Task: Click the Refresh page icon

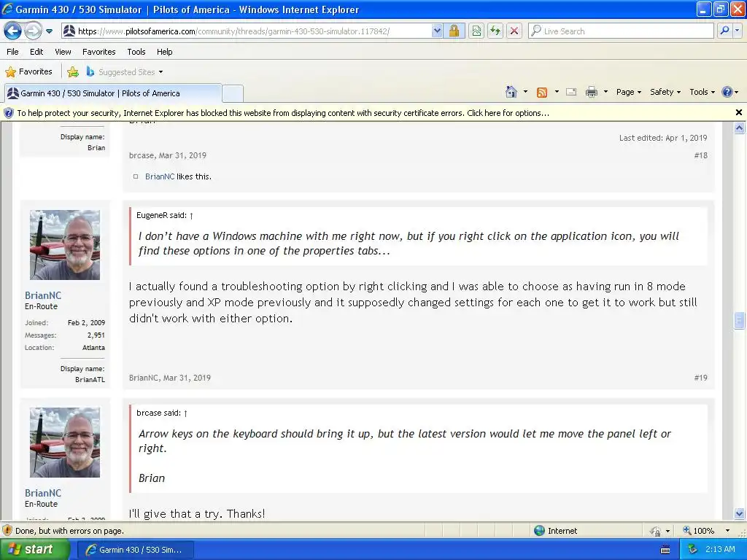Action: tap(495, 31)
